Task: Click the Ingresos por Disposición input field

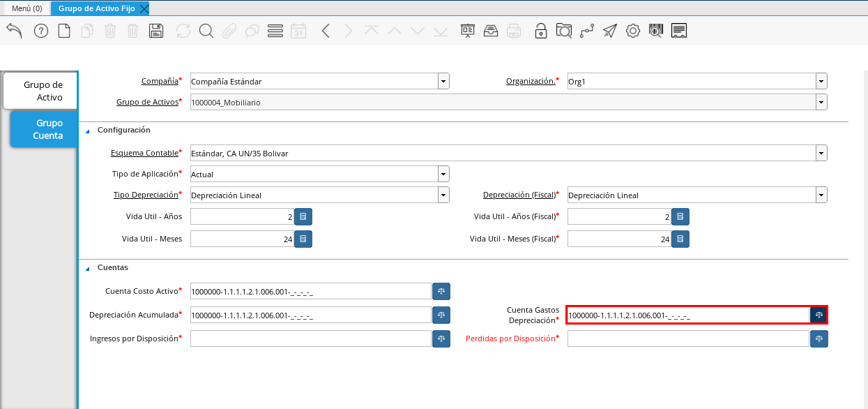Action: [x=311, y=339]
